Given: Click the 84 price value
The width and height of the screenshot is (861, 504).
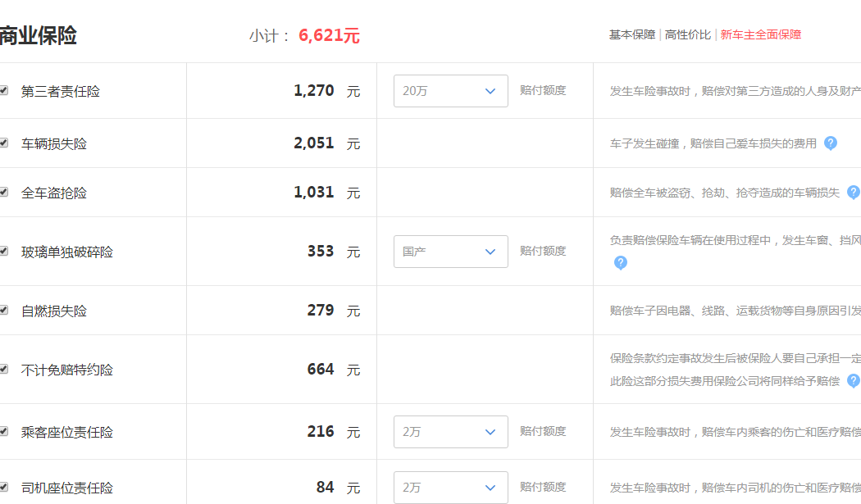Looking at the screenshot, I should coord(325,487).
